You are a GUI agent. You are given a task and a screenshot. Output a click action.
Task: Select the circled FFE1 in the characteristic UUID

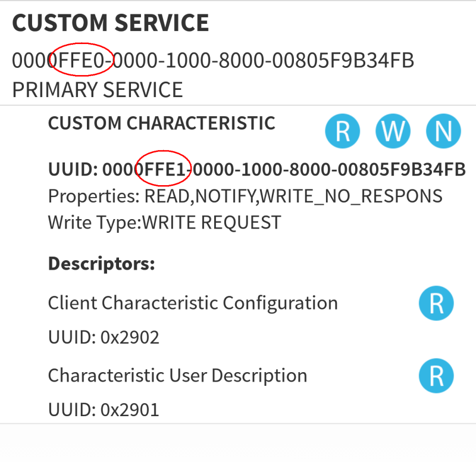[x=162, y=168]
